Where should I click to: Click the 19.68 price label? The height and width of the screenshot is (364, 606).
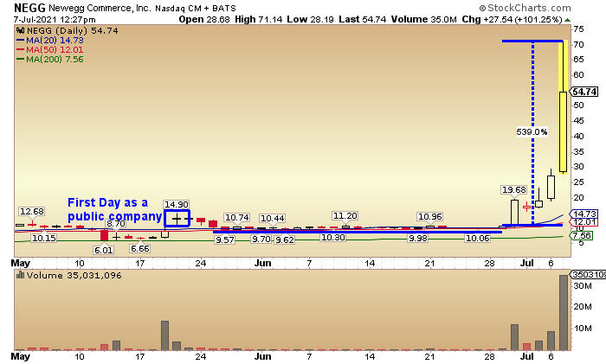(514, 190)
